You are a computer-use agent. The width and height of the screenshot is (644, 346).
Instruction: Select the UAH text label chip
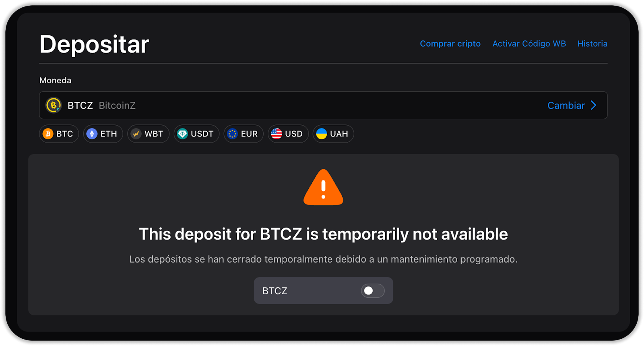pos(339,134)
